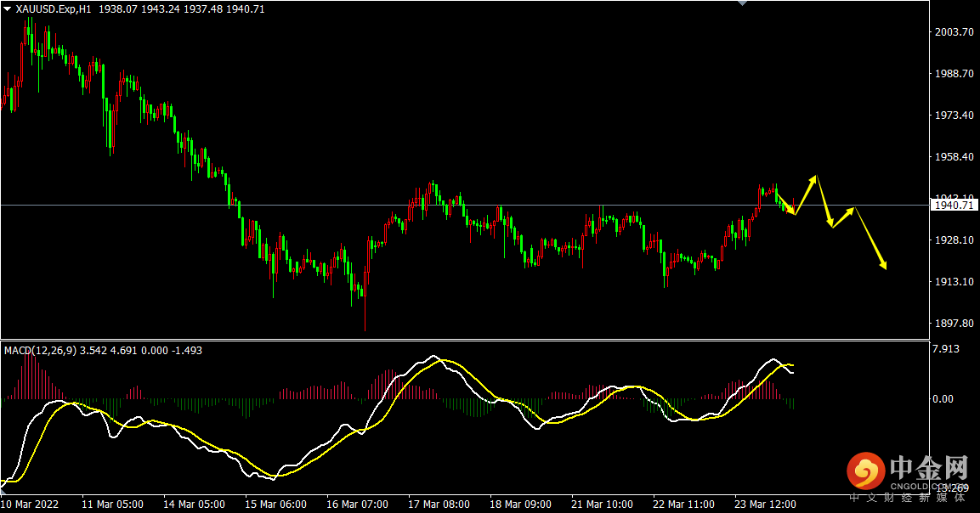This screenshot has width=980, height=513.
Task: Click the triangle arrow beside the XAUUSD.Exp,H1 title
Action: coord(8,8)
